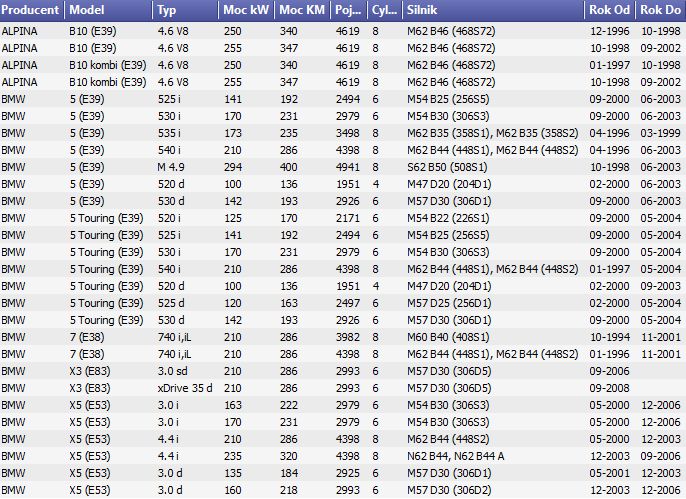Image resolution: width=686 pixels, height=499 pixels.
Task: Select engine cell M62 B44 (448S2) for X5
Action: [x=448, y=439]
